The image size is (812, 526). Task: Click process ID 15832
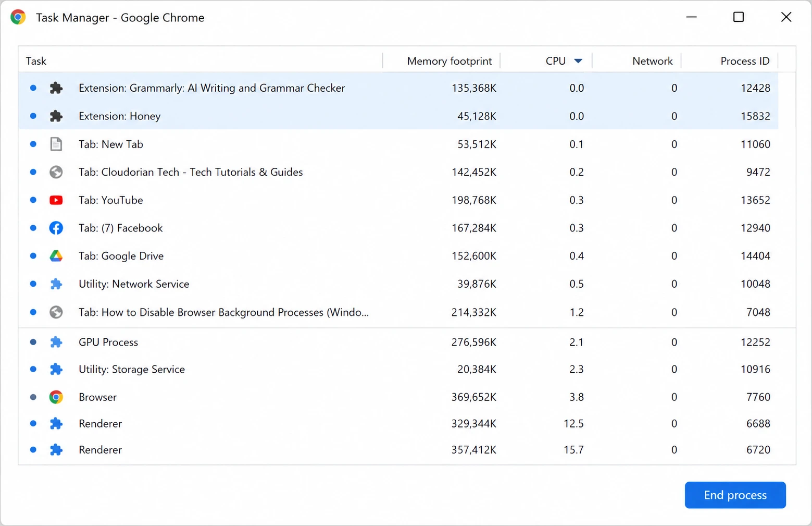tap(755, 116)
